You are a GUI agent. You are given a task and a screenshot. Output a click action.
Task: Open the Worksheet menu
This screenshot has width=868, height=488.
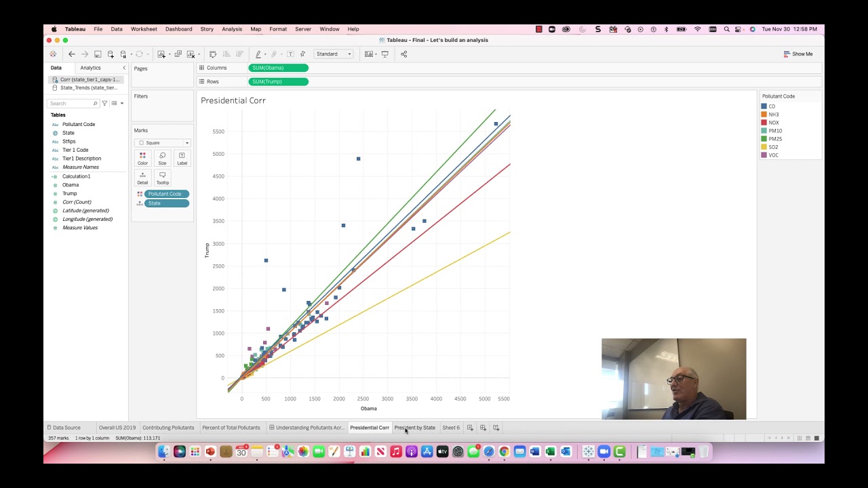[144, 29]
